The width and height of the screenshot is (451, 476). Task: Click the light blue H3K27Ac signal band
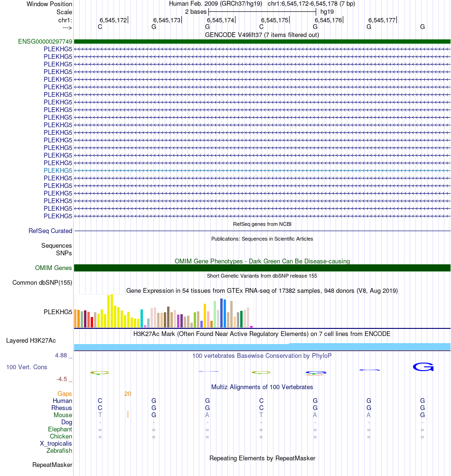pyautogui.click(x=262, y=347)
